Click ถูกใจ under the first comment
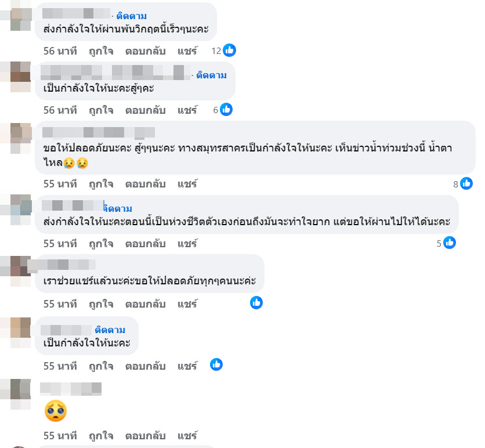The width and height of the screenshot is (485, 448). point(101,50)
